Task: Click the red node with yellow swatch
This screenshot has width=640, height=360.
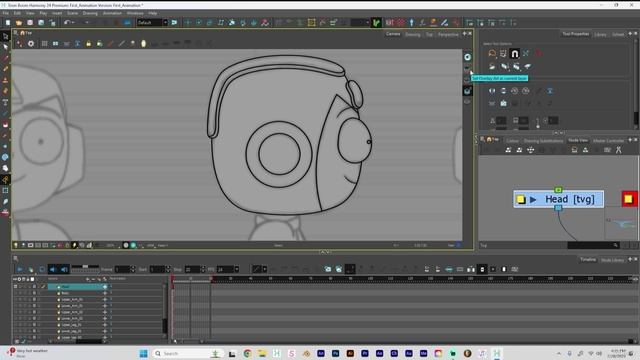Action: pyautogui.click(x=629, y=199)
